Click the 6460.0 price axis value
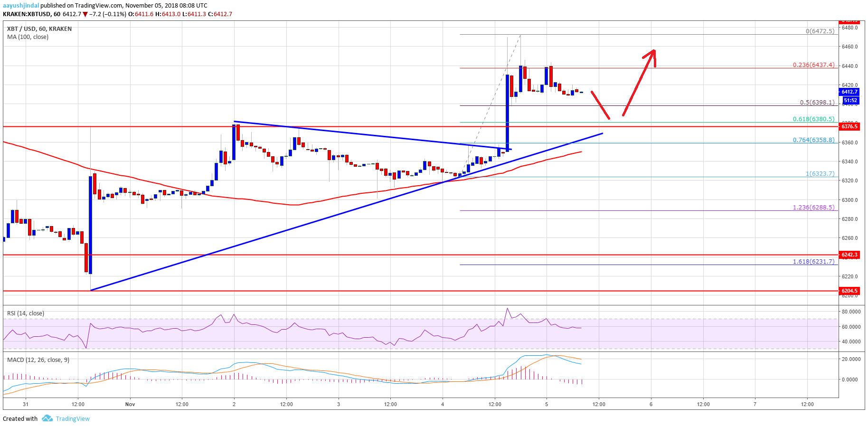Screen dimensions: 868x427 [849, 47]
